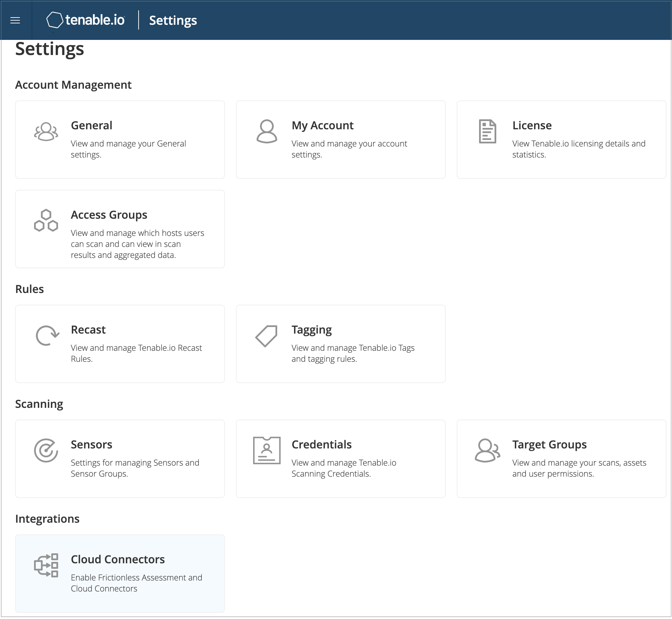Open the Tagging rules tile title
The image size is (672, 619).
point(311,330)
